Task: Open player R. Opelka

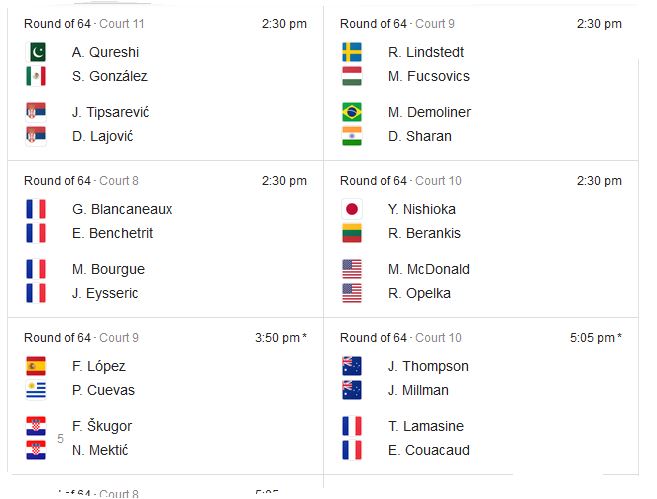Action: [419, 293]
